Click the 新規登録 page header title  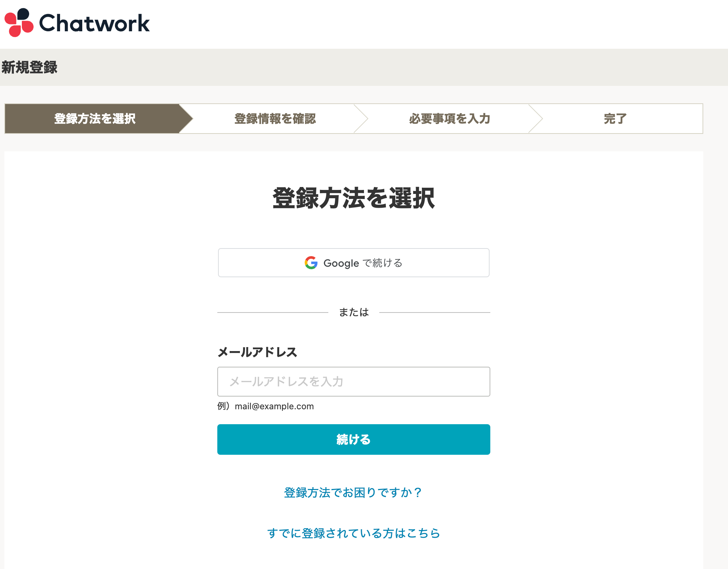(x=29, y=67)
